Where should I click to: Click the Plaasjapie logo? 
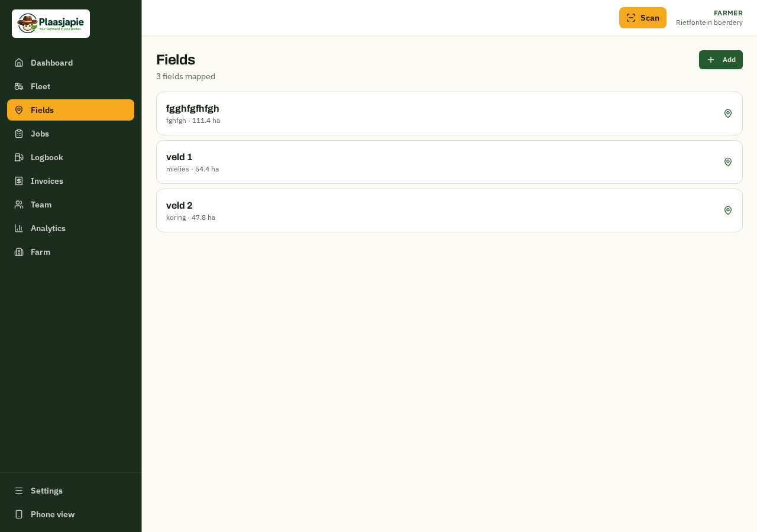pyautogui.click(x=51, y=24)
